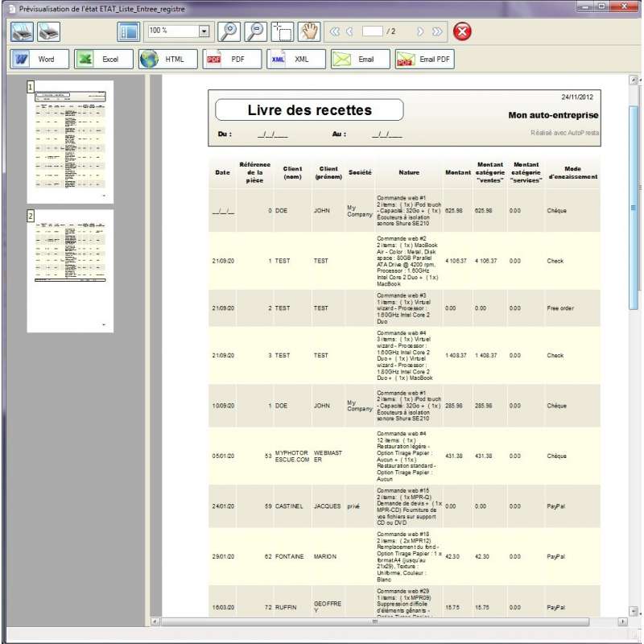Select page 2 thumbnail
Image resolution: width=644 pixels, height=644 pixels.
(70, 271)
